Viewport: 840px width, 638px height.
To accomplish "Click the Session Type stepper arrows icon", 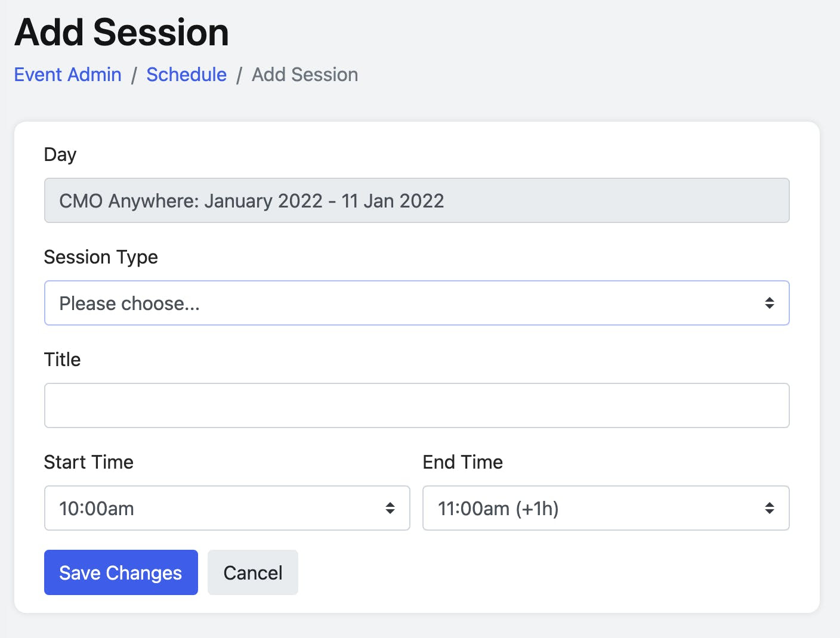I will point(769,303).
